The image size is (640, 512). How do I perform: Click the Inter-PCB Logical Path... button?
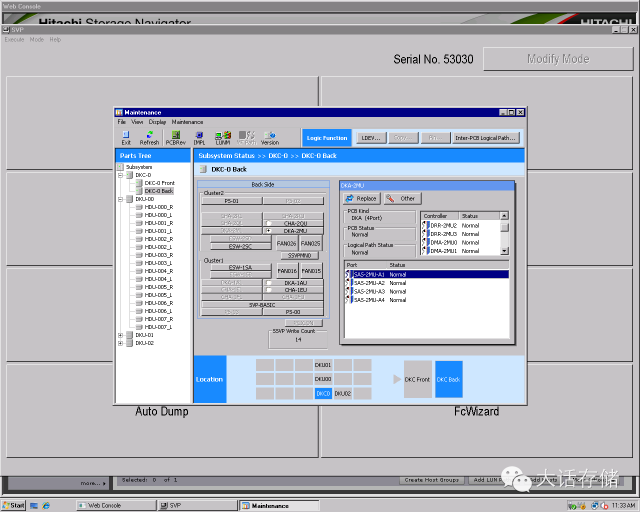click(485, 138)
